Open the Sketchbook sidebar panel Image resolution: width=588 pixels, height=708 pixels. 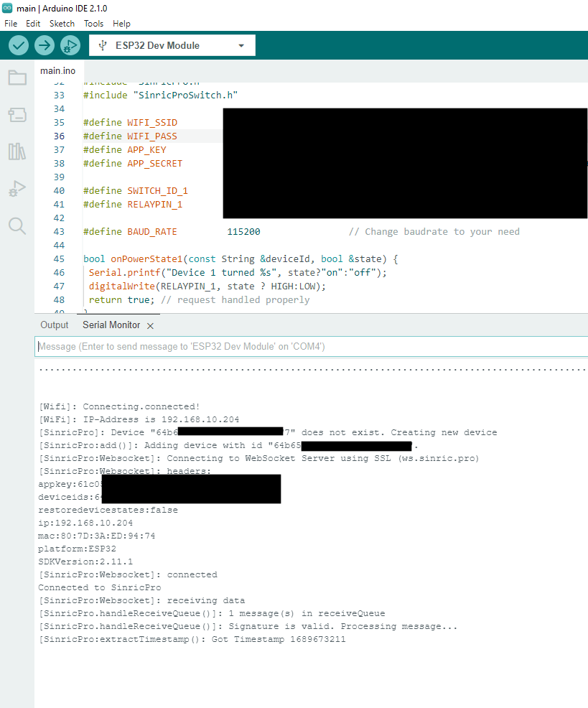pyautogui.click(x=17, y=78)
